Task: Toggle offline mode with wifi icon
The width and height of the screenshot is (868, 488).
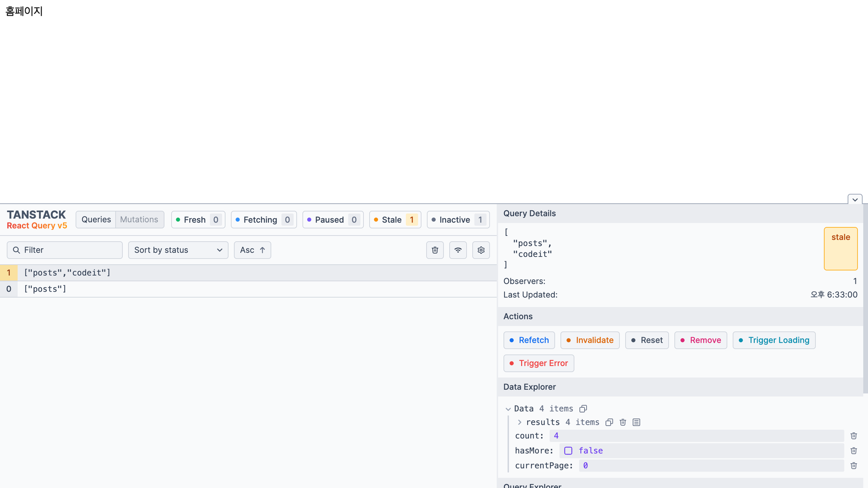Action: pos(458,250)
